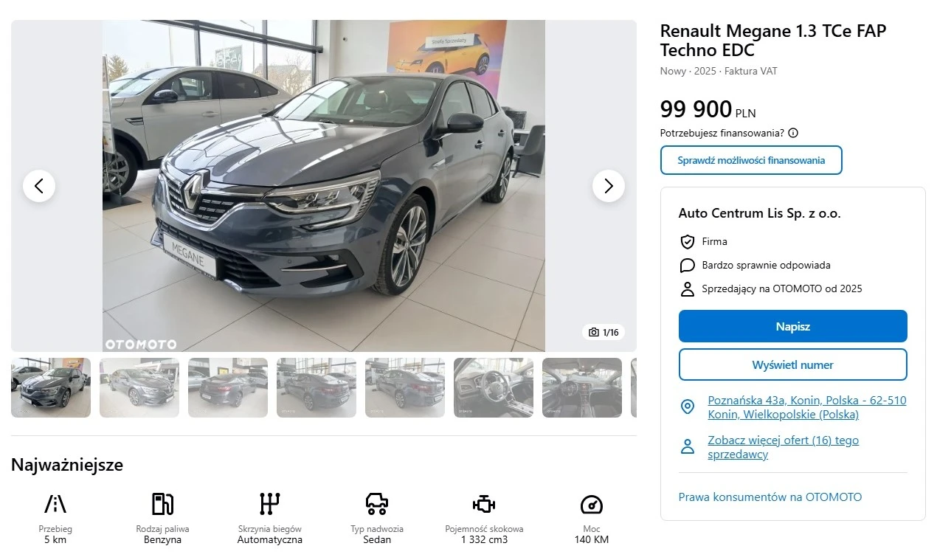Click the photo counter camera icon 1/16

point(604,333)
